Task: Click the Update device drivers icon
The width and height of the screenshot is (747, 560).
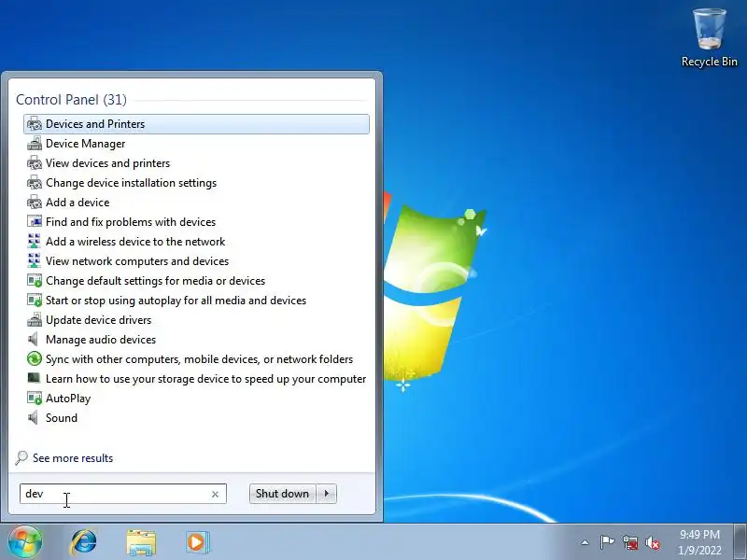Action: tap(35, 319)
